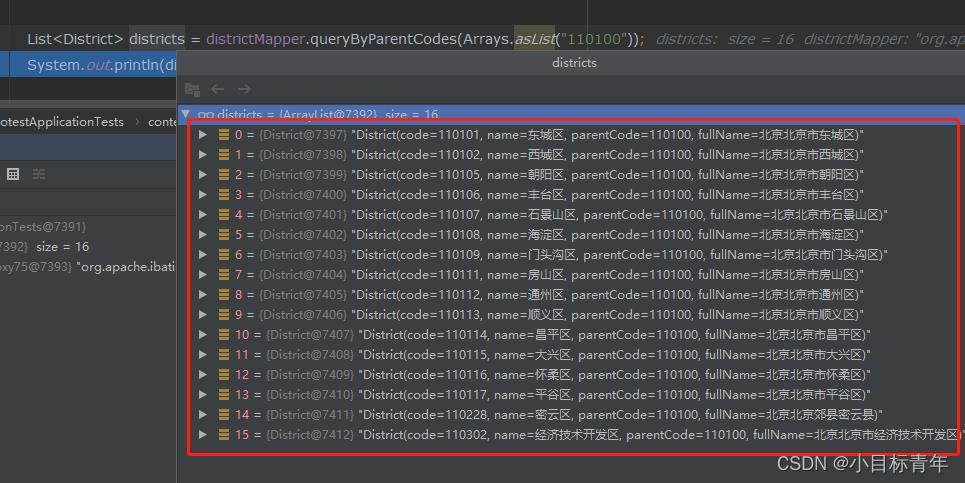
Task: Expand district entry 5 海淀区
Action: [202, 234]
